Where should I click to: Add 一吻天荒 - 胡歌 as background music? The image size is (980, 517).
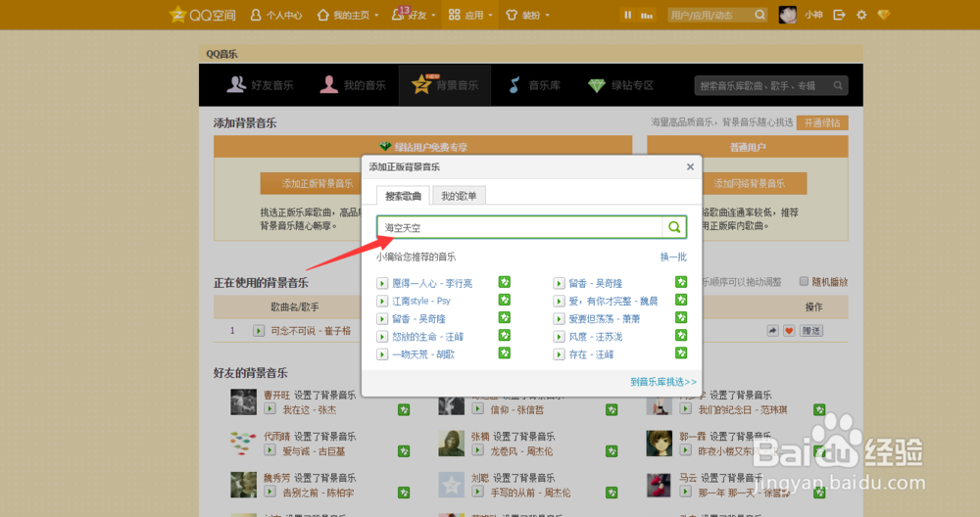[x=505, y=352]
